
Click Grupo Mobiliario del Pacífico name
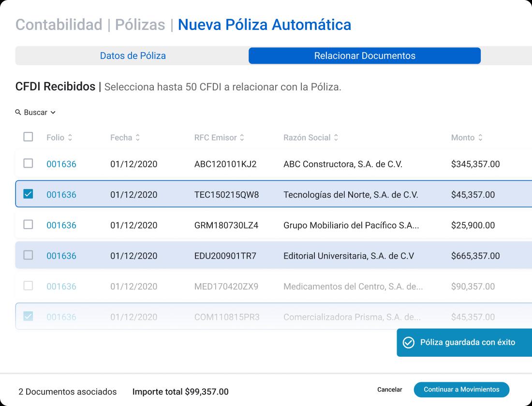(351, 225)
